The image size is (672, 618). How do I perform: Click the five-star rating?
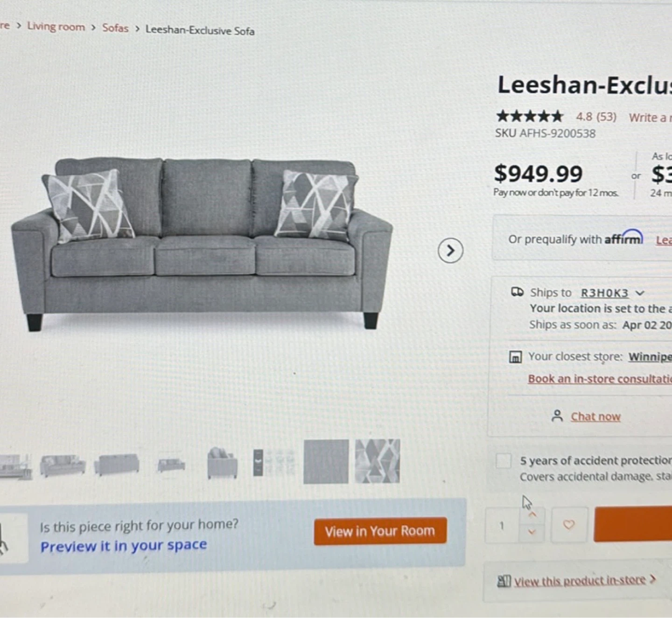pos(530,115)
